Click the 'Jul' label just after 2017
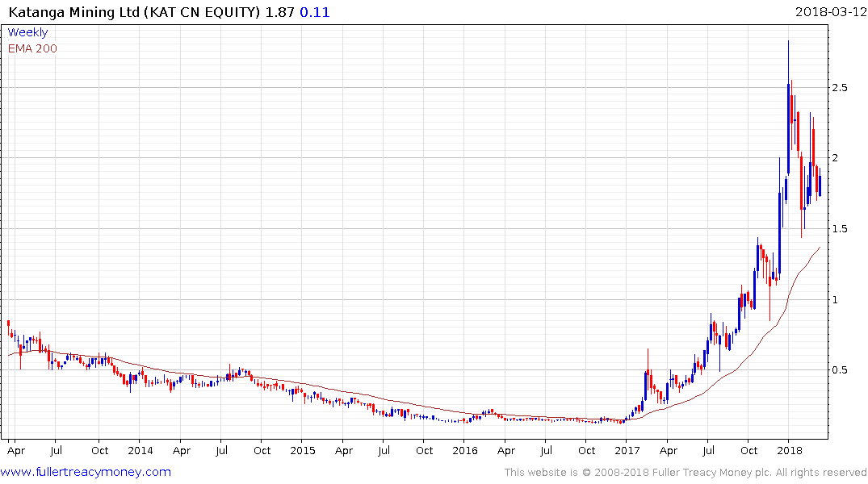Image resolution: width=868 pixels, height=484 pixels. tap(708, 451)
